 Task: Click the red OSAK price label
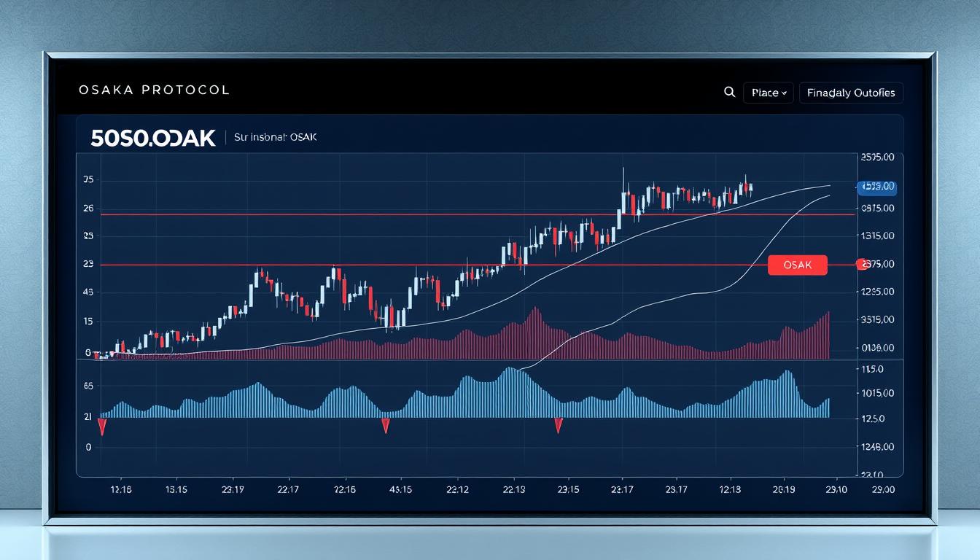[797, 265]
